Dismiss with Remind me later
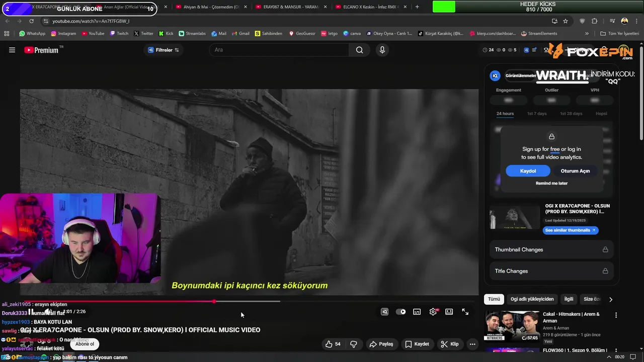 551,183
